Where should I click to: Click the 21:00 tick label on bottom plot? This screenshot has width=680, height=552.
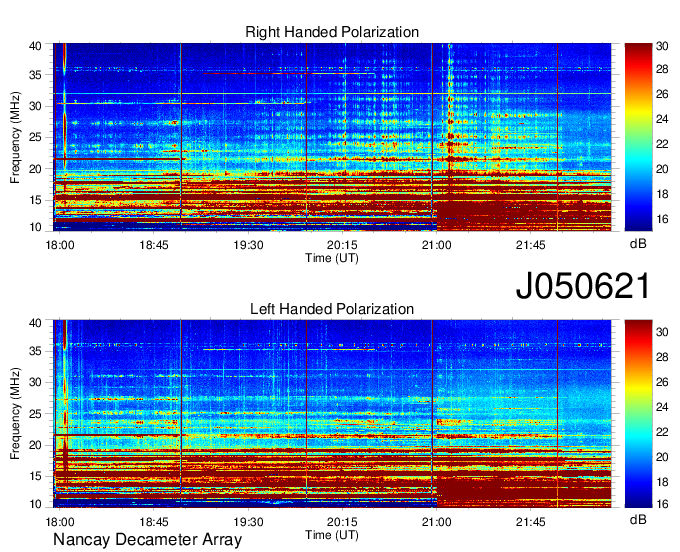click(436, 522)
